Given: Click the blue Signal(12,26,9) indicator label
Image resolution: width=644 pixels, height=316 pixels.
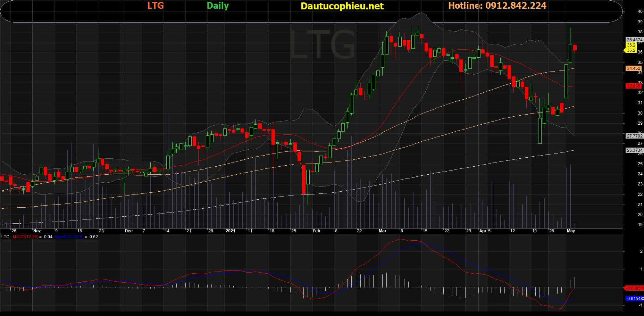Looking at the screenshot, I should [69, 237].
